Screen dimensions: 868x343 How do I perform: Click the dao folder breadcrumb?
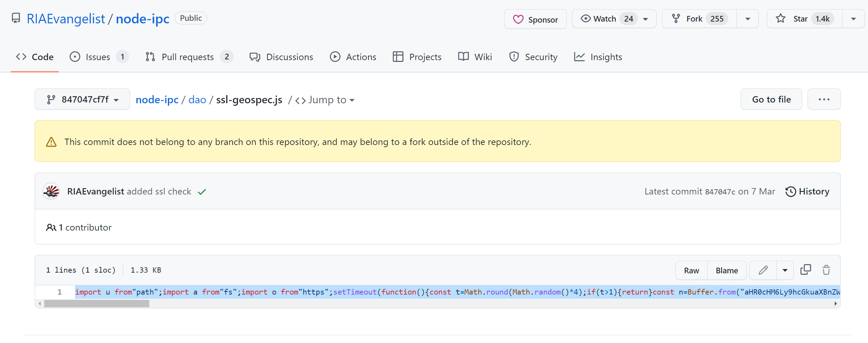(197, 100)
